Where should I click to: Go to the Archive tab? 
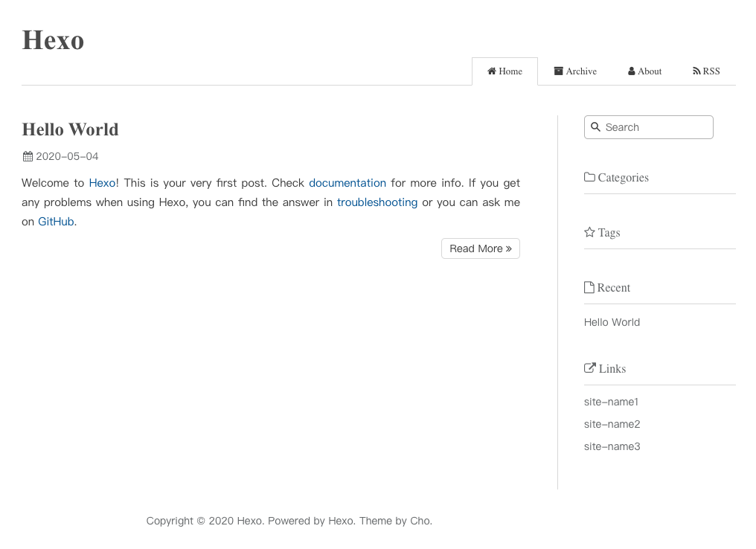pos(575,71)
